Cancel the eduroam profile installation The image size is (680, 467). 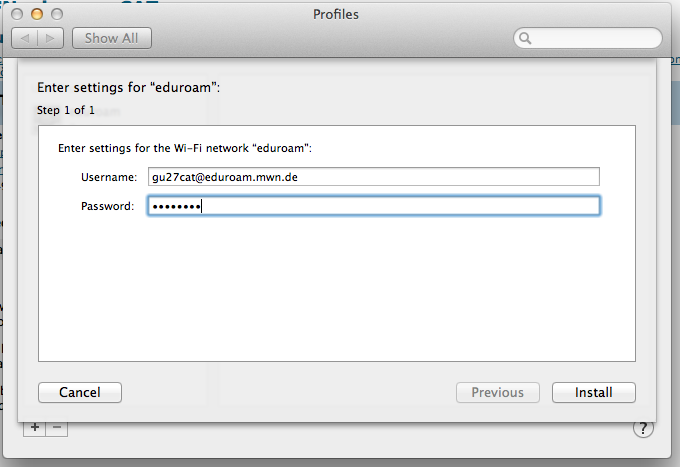[x=79, y=393]
